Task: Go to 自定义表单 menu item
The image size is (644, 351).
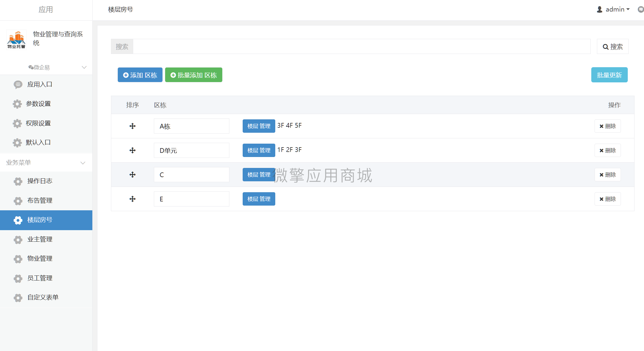Action: 46,298
